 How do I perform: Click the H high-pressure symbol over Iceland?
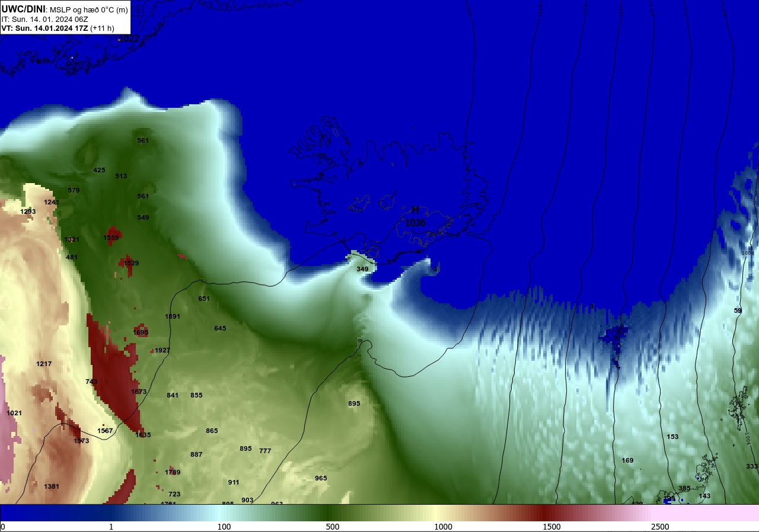click(415, 210)
